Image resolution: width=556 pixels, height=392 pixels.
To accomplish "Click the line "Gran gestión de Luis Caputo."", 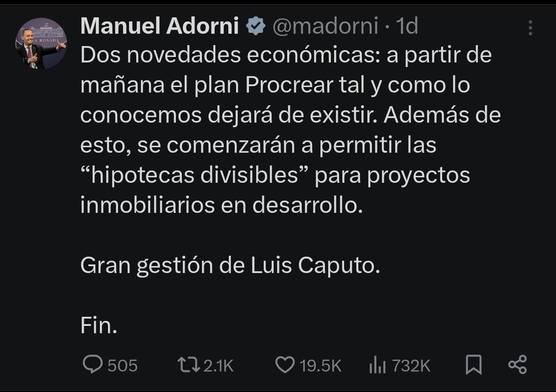I will 230,266.
